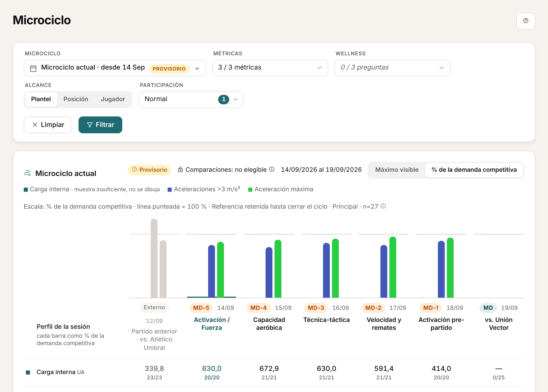Select the Plantel scope option

pyautogui.click(x=41, y=99)
